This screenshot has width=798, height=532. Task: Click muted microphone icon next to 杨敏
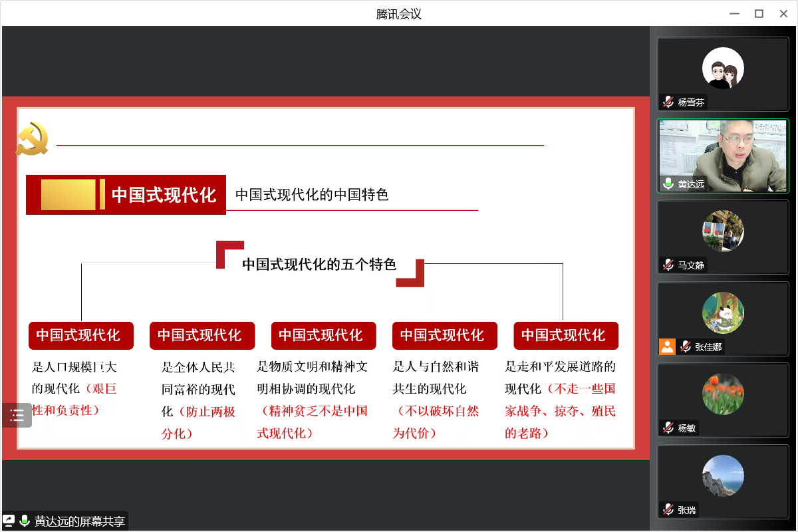coord(668,428)
